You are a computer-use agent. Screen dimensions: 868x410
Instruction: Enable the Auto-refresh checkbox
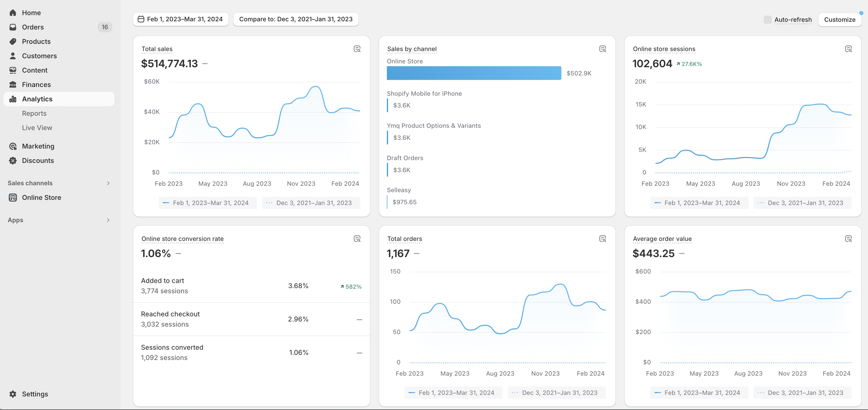[768, 19]
